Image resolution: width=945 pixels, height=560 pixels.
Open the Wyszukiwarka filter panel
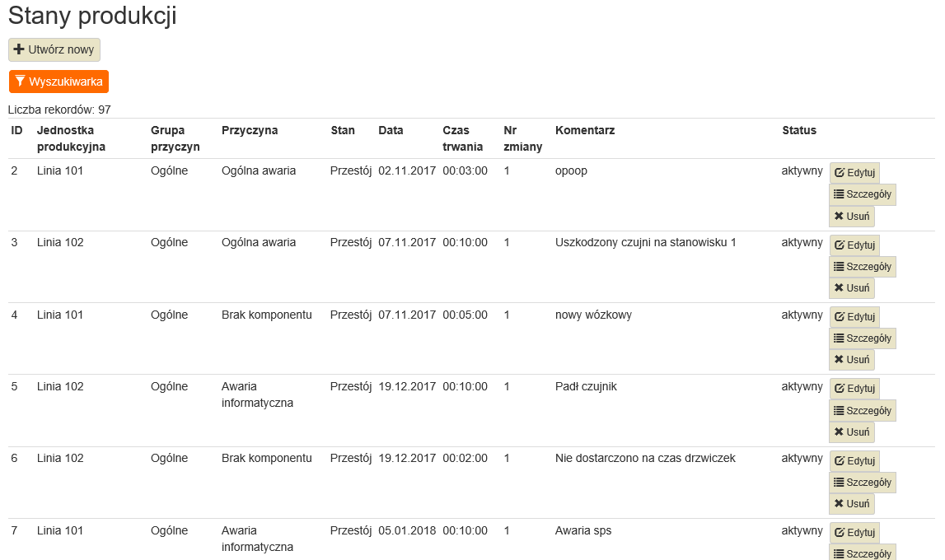tap(58, 82)
